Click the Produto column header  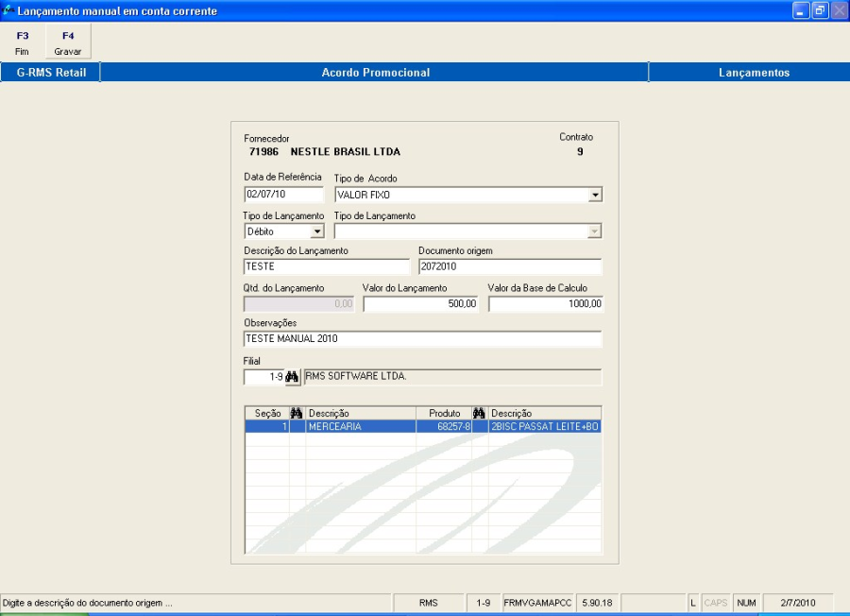(444, 413)
